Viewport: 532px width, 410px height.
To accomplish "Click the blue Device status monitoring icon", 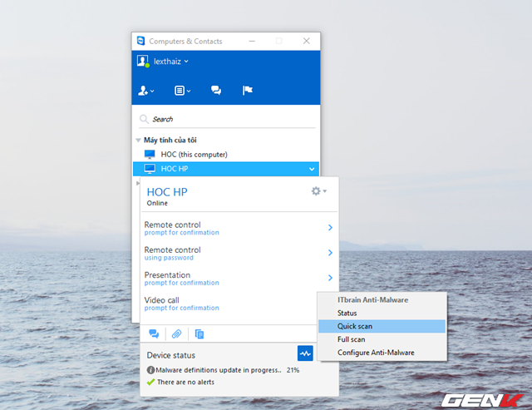I will [x=305, y=353].
